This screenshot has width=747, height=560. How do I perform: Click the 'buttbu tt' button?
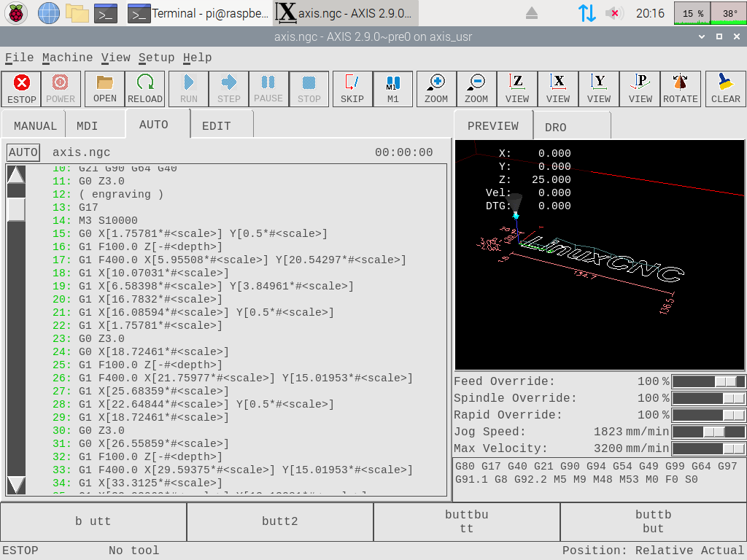tap(467, 521)
